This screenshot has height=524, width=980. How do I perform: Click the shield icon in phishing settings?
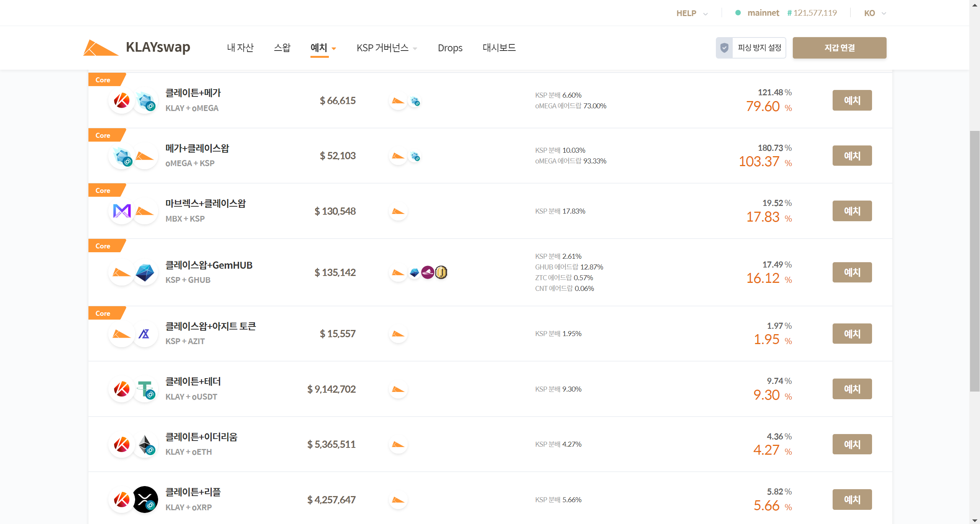click(724, 48)
